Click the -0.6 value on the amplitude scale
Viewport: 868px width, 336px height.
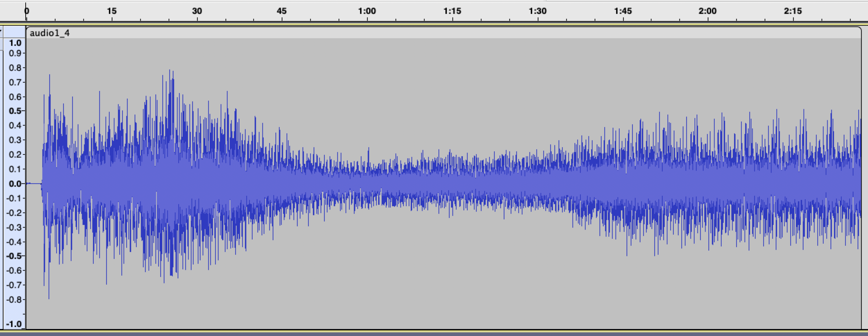14,270
